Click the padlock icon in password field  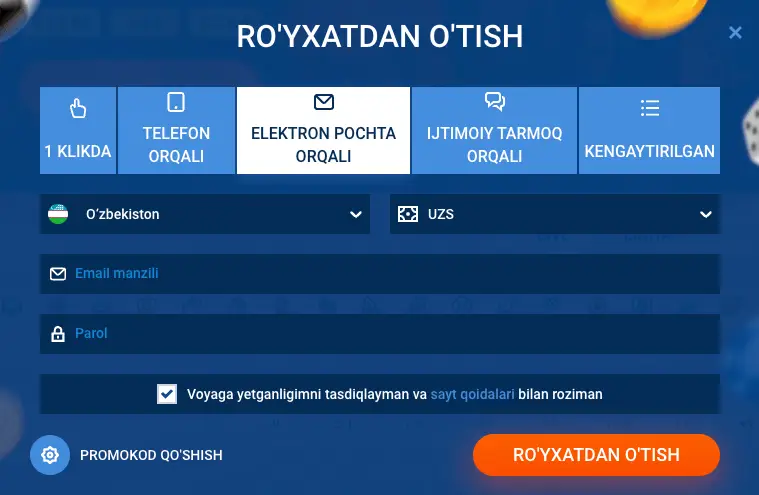[58, 334]
